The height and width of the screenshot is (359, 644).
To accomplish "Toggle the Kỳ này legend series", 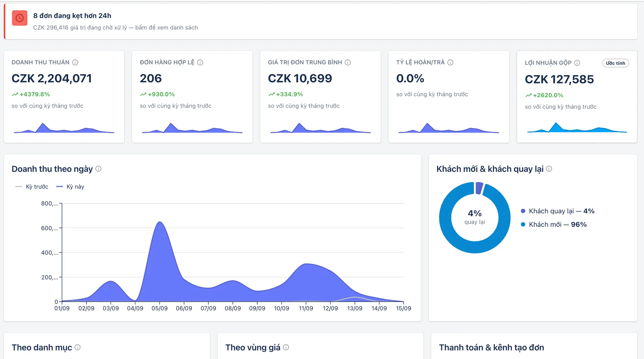I will click(70, 187).
